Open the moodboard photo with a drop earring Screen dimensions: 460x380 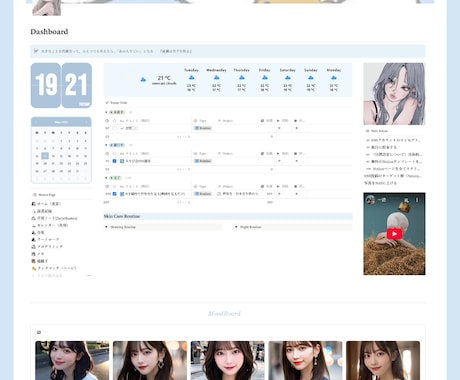coord(305,360)
